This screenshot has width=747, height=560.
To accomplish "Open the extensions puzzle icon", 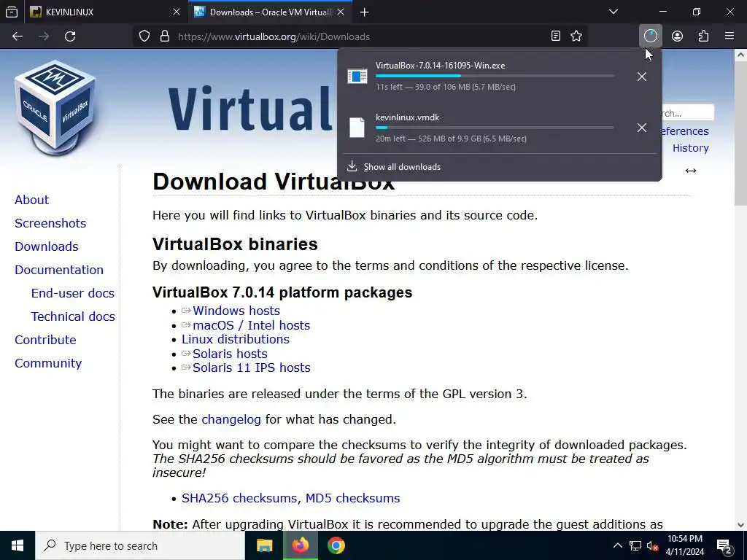I will tap(703, 36).
